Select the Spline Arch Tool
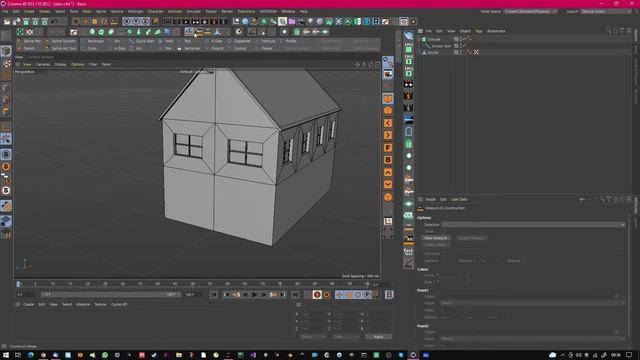 point(60,49)
